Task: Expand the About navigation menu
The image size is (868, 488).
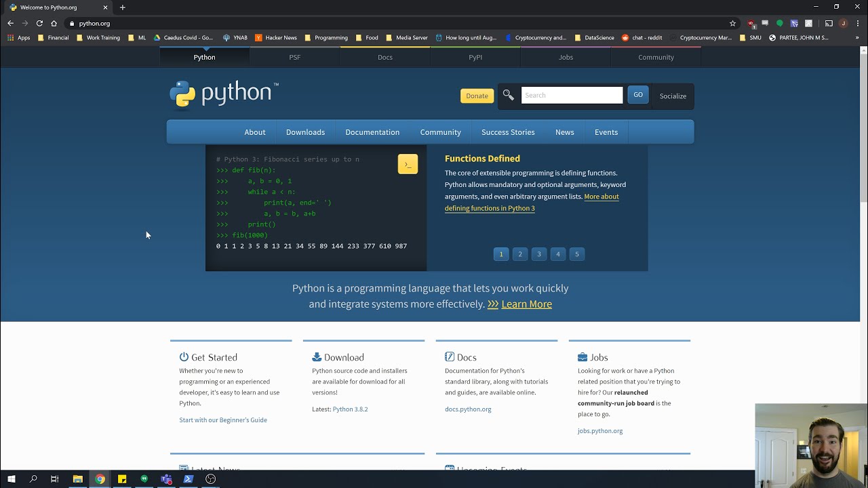Action: click(x=255, y=132)
